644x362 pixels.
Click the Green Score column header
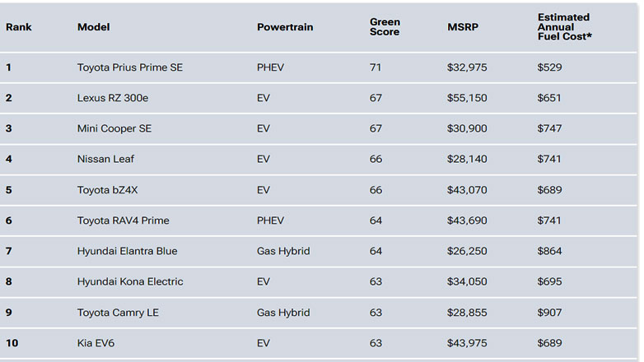pos(385,27)
